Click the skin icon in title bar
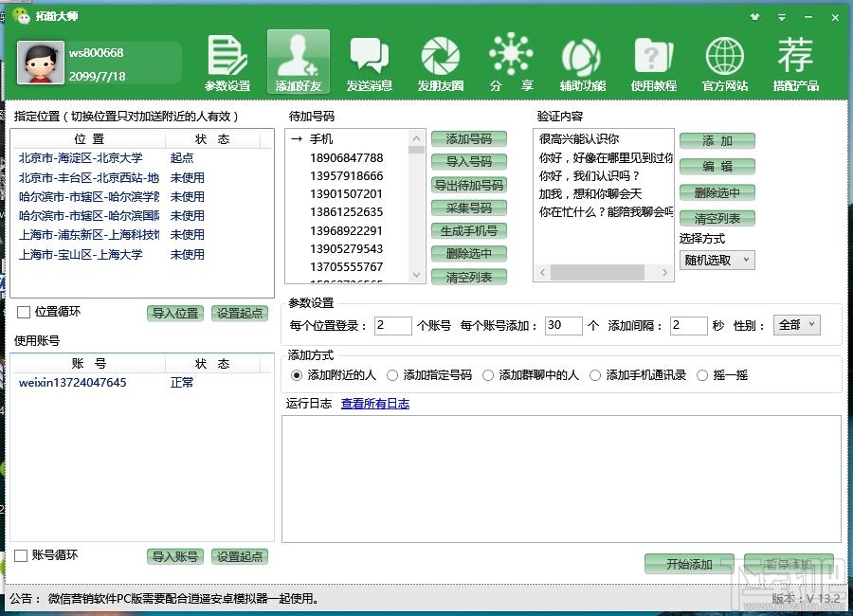 pyautogui.click(x=754, y=17)
